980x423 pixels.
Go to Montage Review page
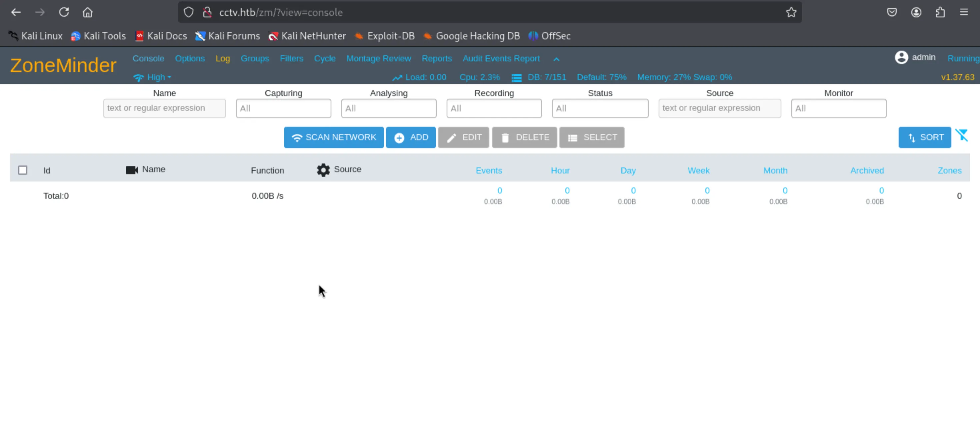pos(378,59)
